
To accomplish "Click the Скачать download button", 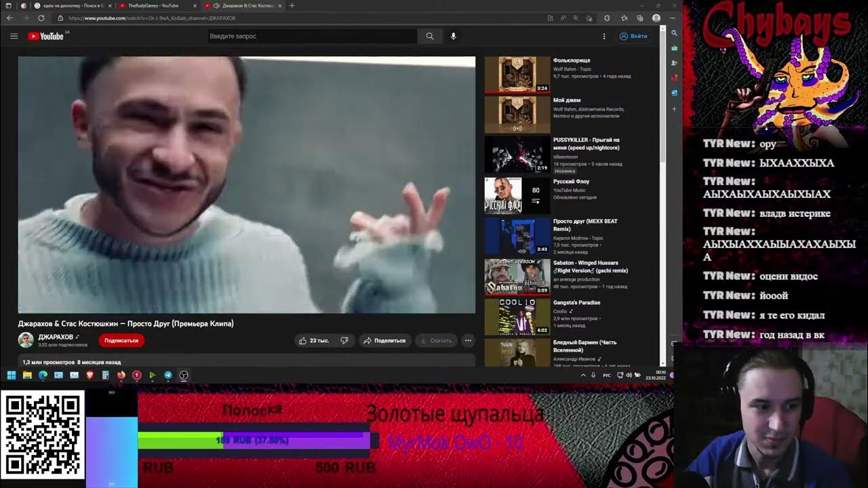I will coord(435,340).
